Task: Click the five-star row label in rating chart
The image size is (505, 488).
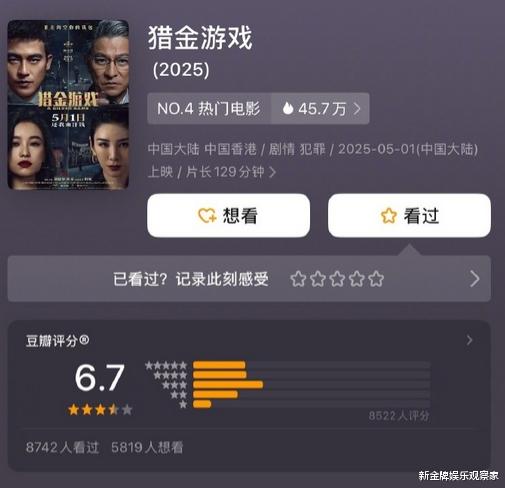Action: coord(166,365)
